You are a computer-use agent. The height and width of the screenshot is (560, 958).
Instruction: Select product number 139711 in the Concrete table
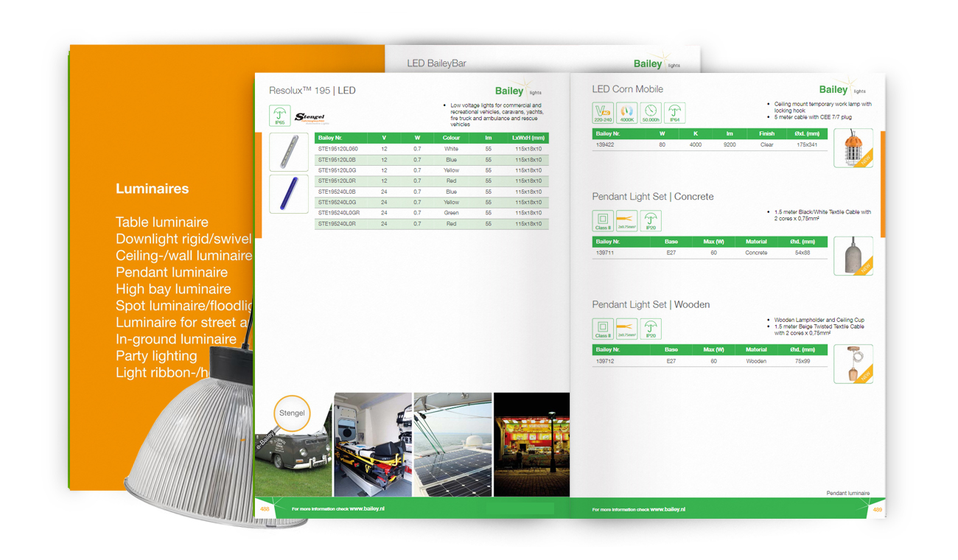coord(604,253)
